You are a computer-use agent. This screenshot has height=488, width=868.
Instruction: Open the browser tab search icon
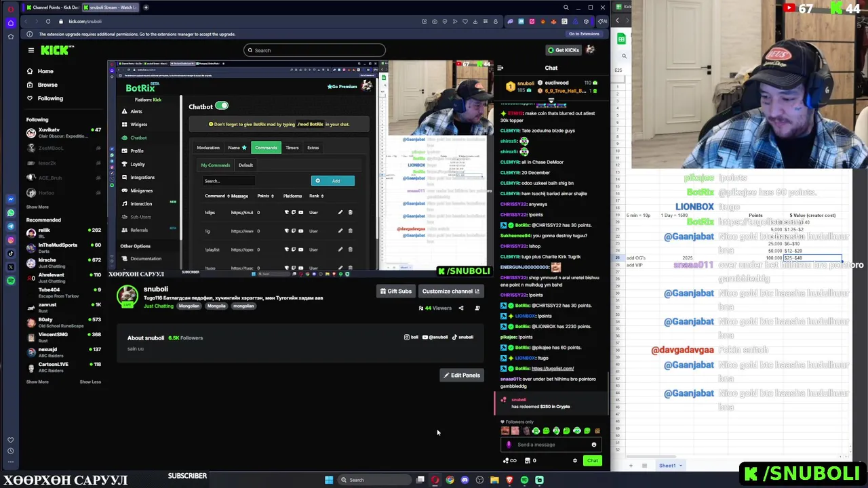566,7
